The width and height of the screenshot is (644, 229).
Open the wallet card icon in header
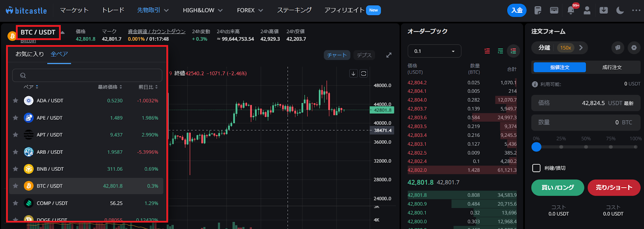click(554, 10)
